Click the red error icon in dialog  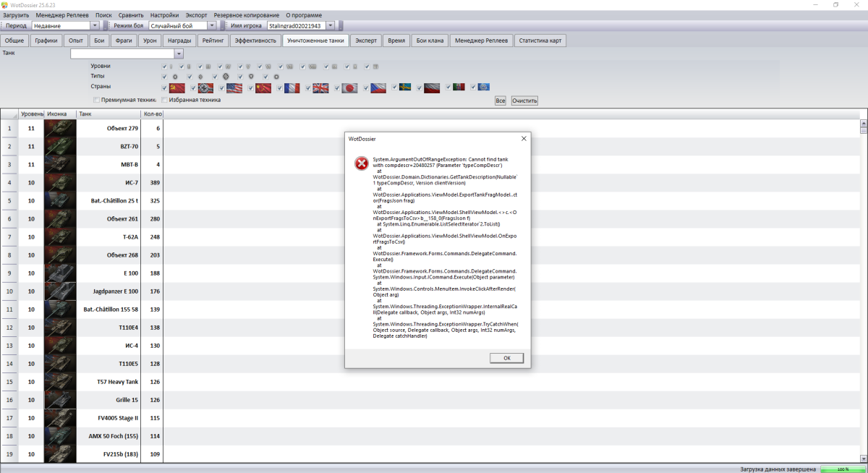[361, 163]
